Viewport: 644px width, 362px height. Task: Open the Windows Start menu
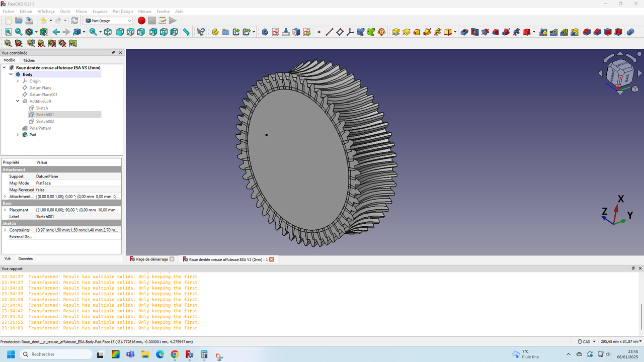[x=11, y=354]
